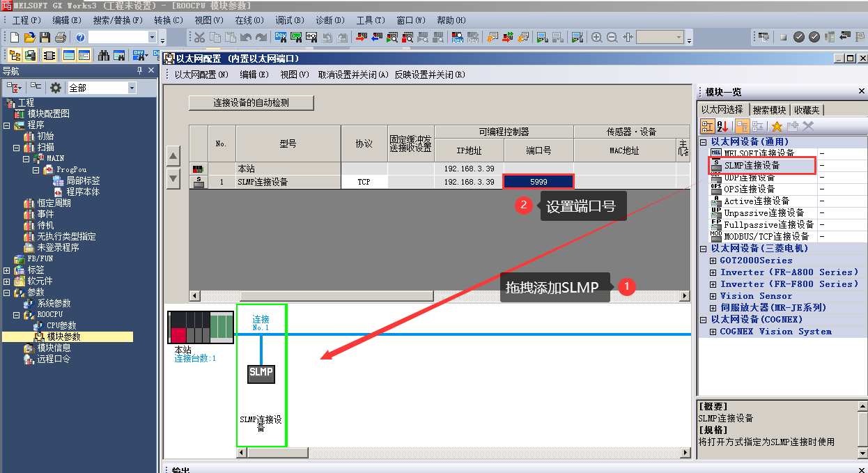Open Help via the blue question-mark icon
The height and width of the screenshot is (473, 868).
point(80,37)
